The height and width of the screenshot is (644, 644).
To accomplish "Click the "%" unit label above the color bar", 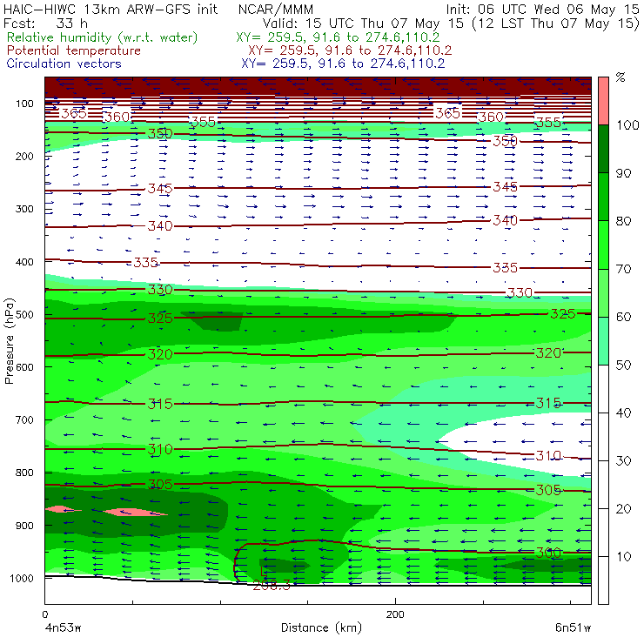I will pos(621,77).
